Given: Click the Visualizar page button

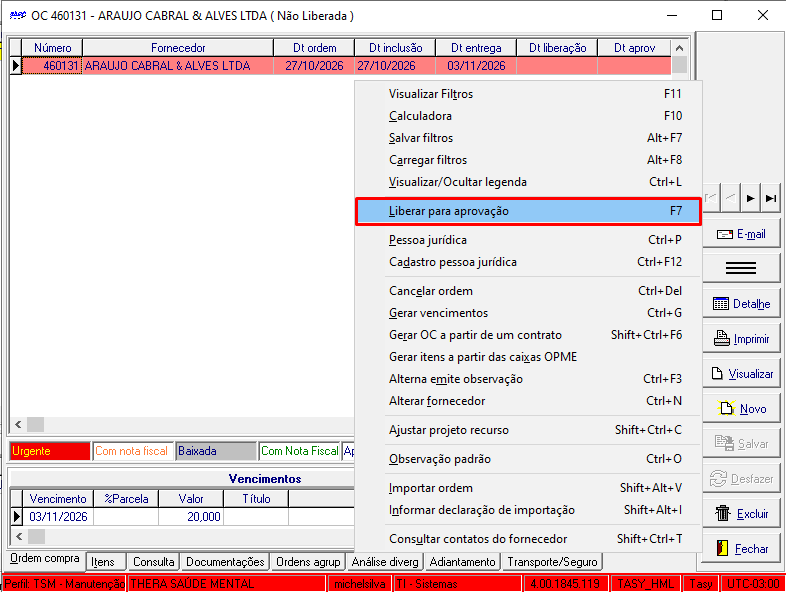Looking at the screenshot, I should (x=741, y=374).
